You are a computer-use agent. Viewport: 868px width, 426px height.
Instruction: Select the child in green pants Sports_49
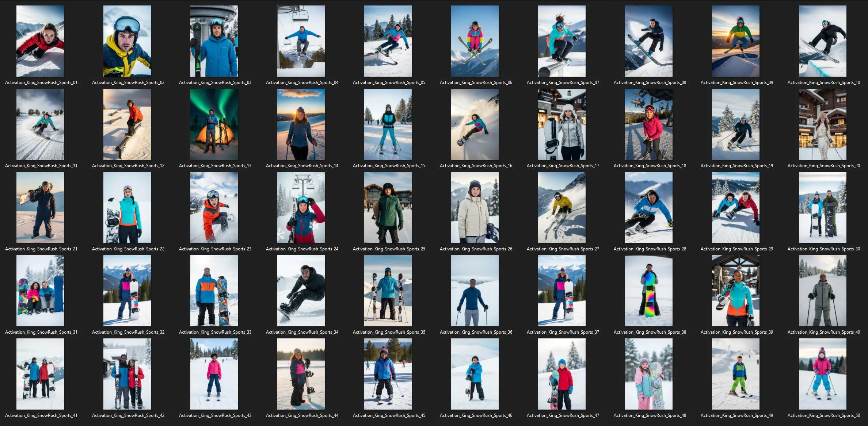pos(736,374)
